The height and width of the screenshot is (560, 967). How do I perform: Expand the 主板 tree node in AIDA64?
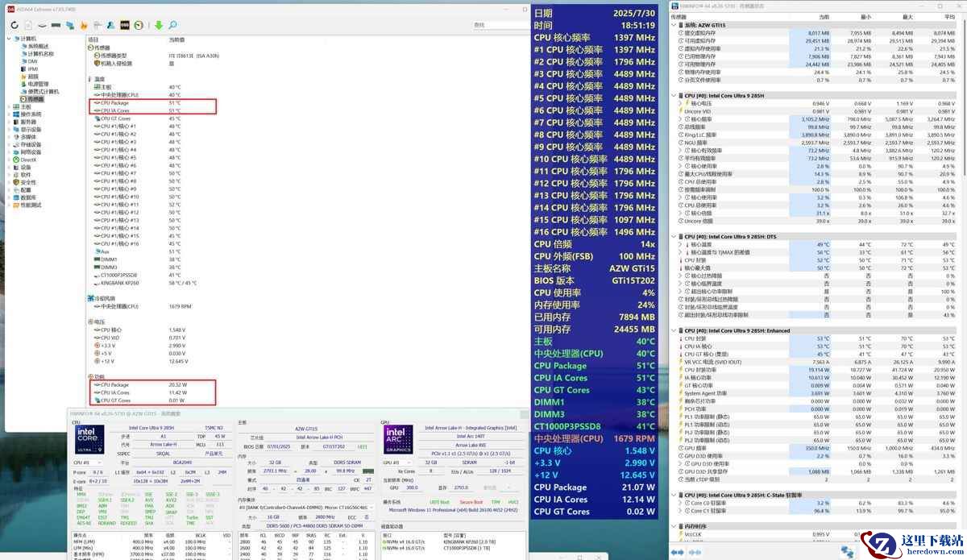9,106
